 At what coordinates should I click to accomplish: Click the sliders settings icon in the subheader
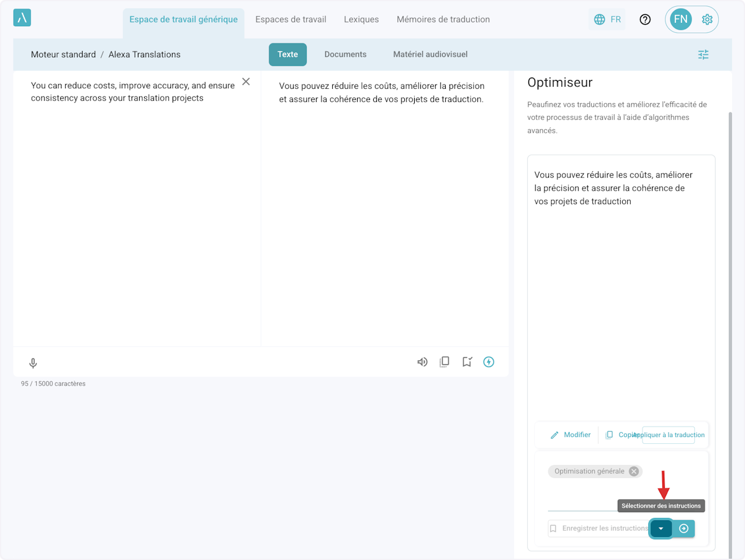tap(703, 55)
